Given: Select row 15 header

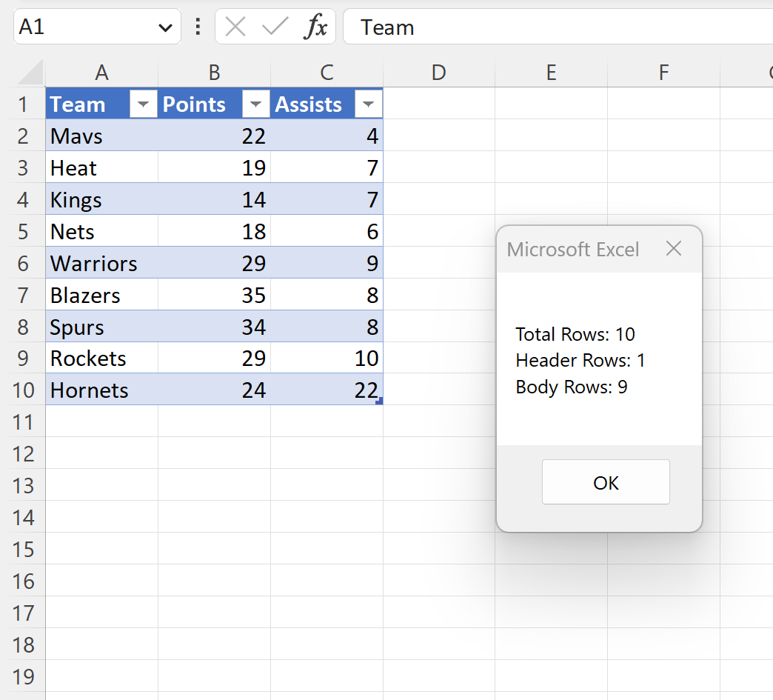Looking at the screenshot, I should click(x=23, y=550).
